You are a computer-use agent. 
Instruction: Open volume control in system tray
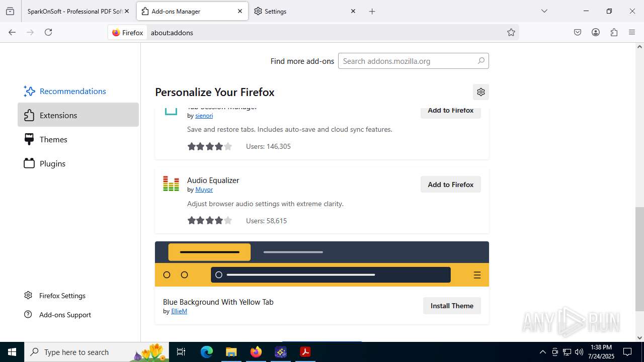579,352
